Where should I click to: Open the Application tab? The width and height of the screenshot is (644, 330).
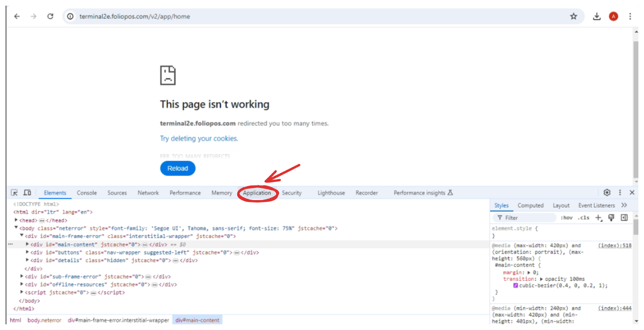click(x=257, y=193)
